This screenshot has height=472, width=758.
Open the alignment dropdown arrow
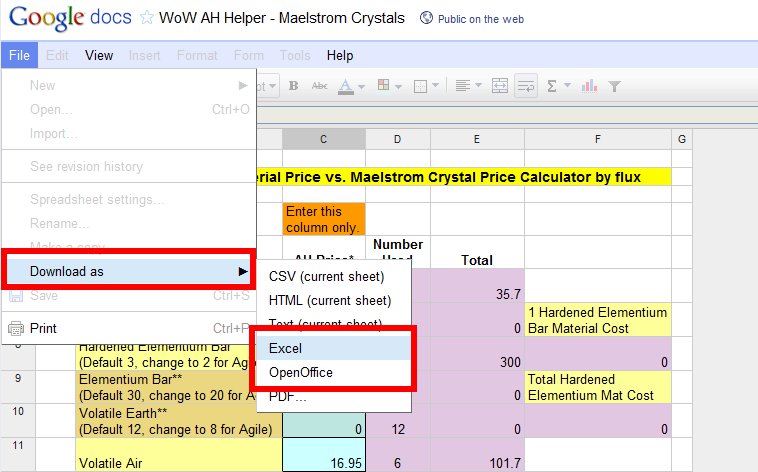tap(479, 86)
